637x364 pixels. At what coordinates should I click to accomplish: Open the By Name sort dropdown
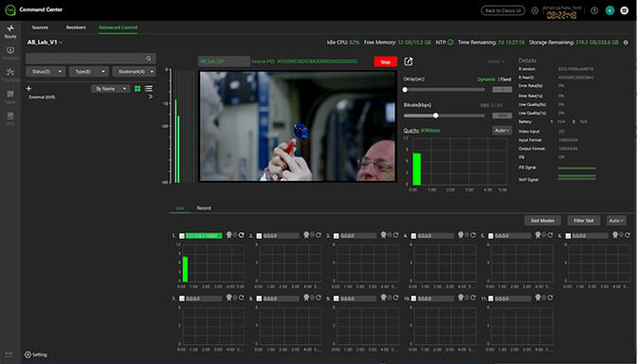click(x=111, y=88)
